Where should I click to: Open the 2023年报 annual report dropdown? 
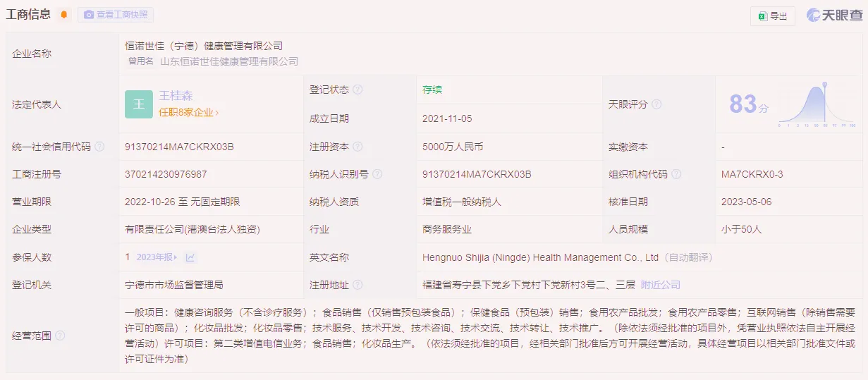pyautogui.click(x=157, y=257)
